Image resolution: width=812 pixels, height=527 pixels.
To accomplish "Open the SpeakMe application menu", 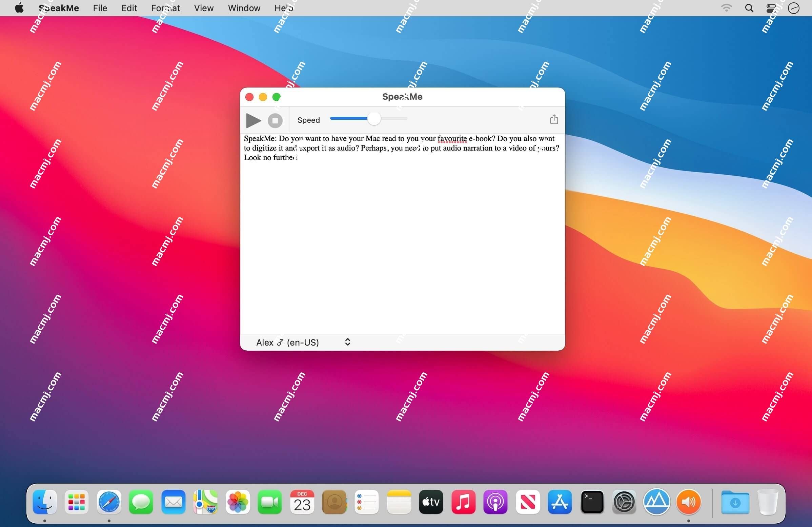I will (59, 8).
